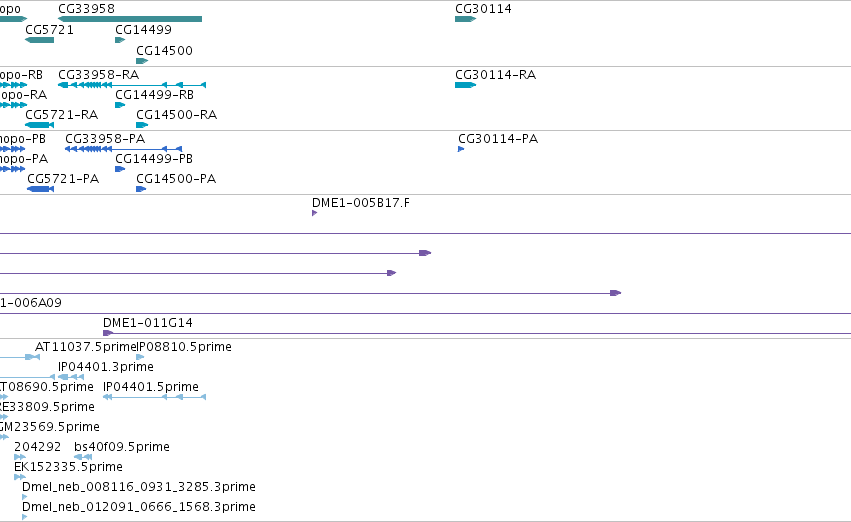This screenshot has height=522, width=851.
Task: Click the CG30114 gene arrow glyph
Action: click(465, 19)
